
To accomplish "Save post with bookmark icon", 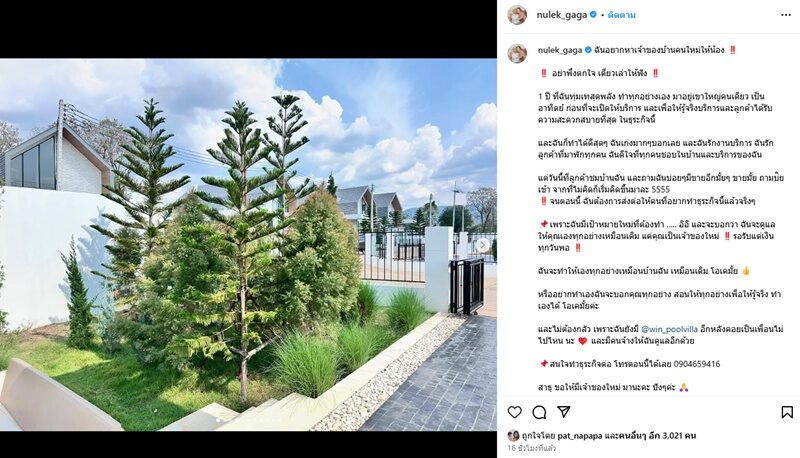I will click(787, 412).
